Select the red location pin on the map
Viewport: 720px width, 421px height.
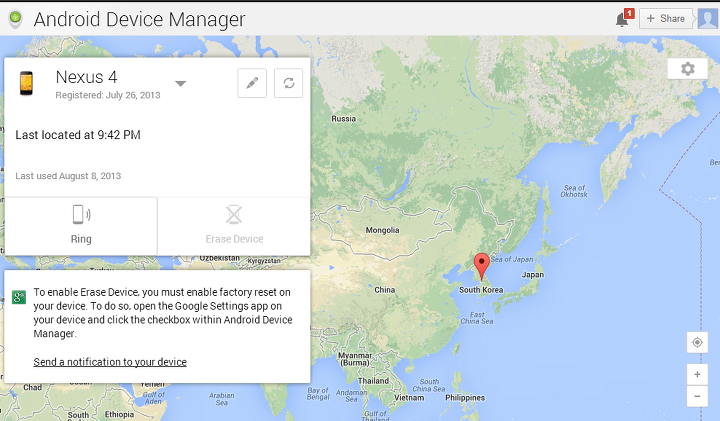[x=481, y=266]
